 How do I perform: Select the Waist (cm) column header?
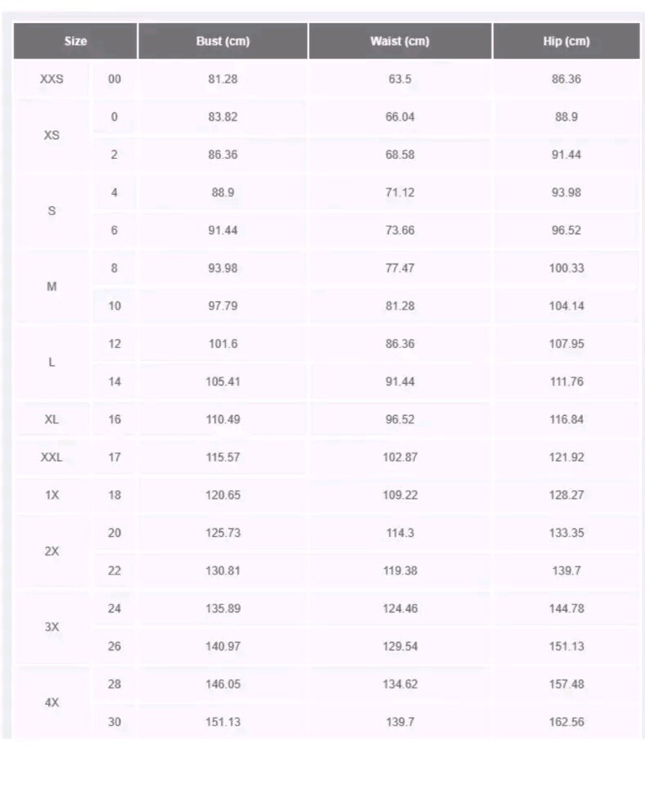click(x=399, y=42)
